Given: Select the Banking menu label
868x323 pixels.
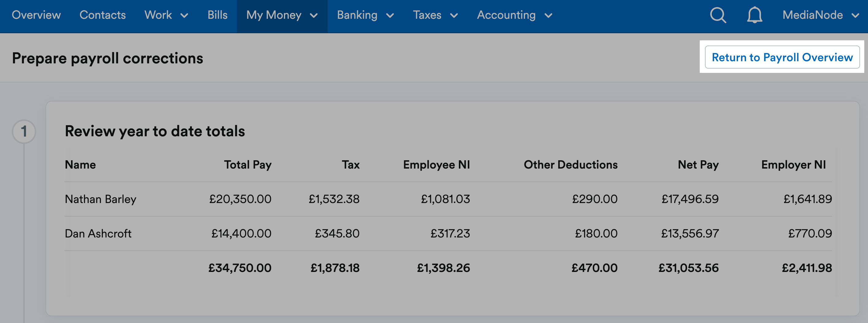Looking at the screenshot, I should coord(357,15).
